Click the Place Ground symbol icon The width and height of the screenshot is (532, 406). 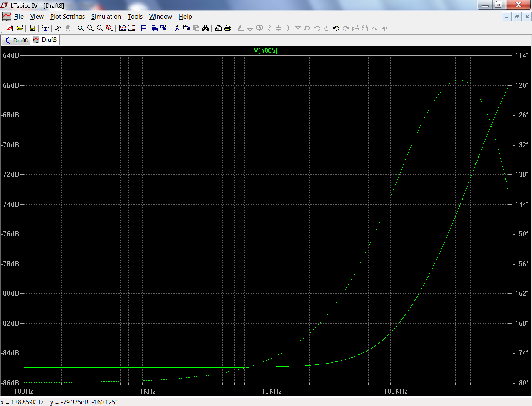(x=250, y=28)
